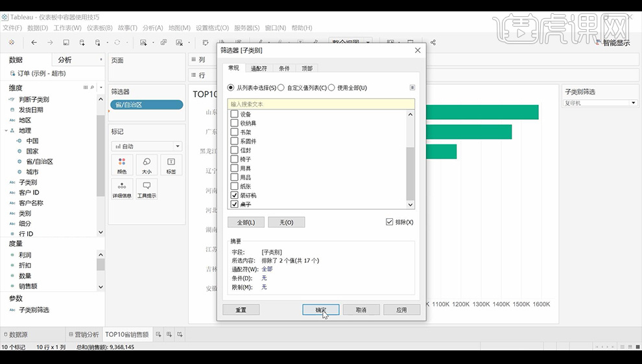Check the 设备 checkbox

pyautogui.click(x=235, y=114)
